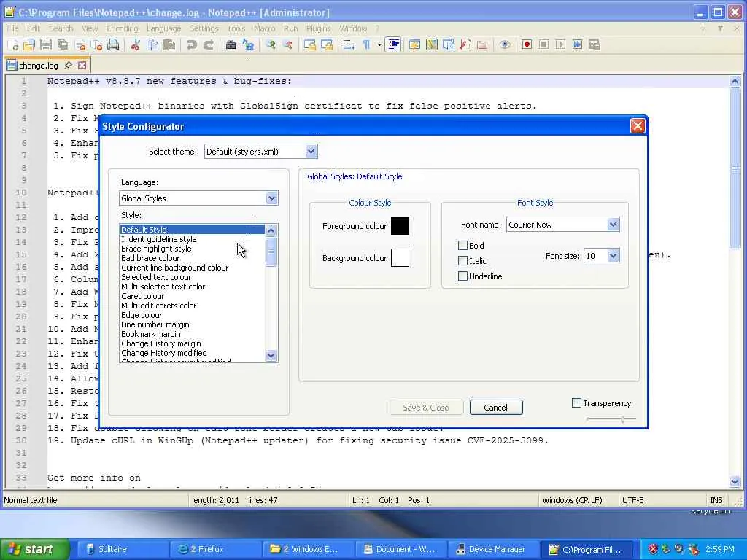
Task: Click the Run Macro Multiple Times icon
Action: point(578,44)
